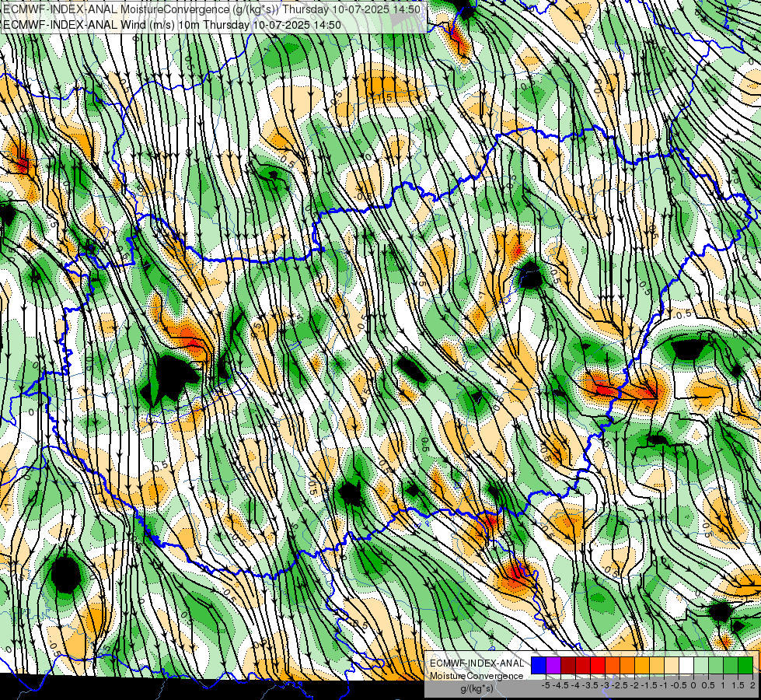Select the palest green swatch 0 to 0.5
This screenshot has width=761, height=700.
(x=701, y=665)
